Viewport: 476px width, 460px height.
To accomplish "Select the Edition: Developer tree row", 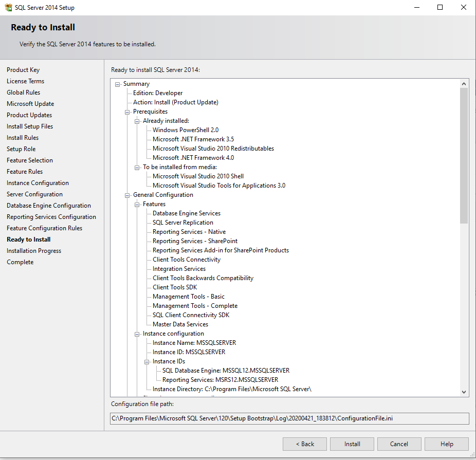I will 158,93.
